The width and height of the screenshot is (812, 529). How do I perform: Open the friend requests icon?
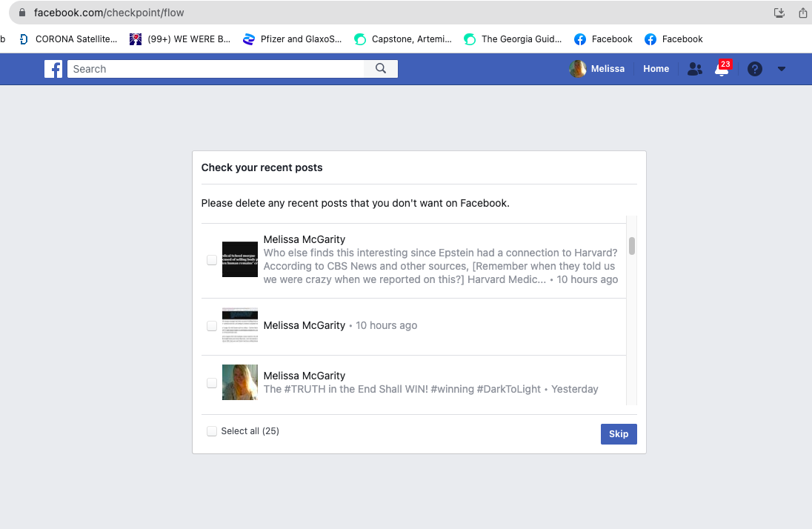pyautogui.click(x=694, y=69)
